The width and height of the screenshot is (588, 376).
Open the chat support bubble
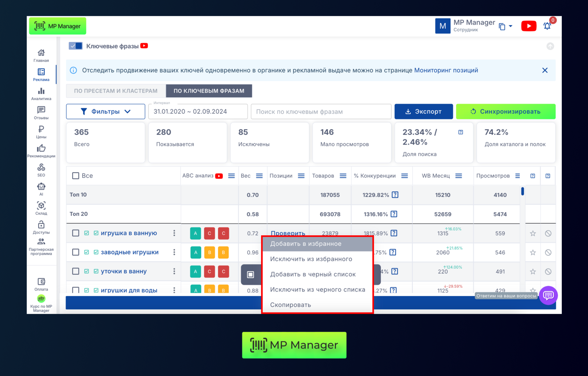548,295
